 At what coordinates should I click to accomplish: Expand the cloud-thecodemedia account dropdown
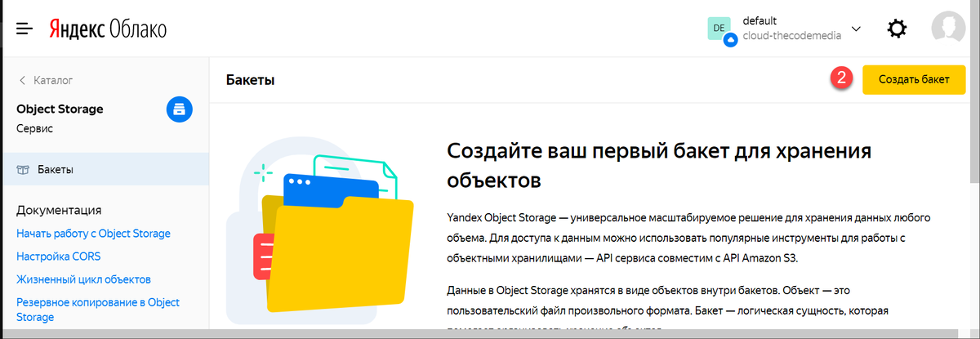click(x=856, y=29)
